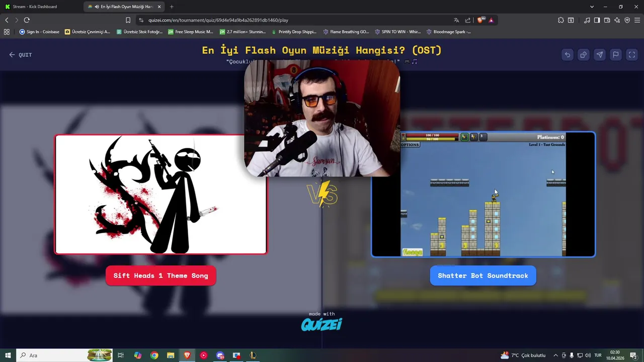This screenshot has width=644, height=362.
Task: Open Printify Drop Shipping bookmark
Action: click(294, 32)
